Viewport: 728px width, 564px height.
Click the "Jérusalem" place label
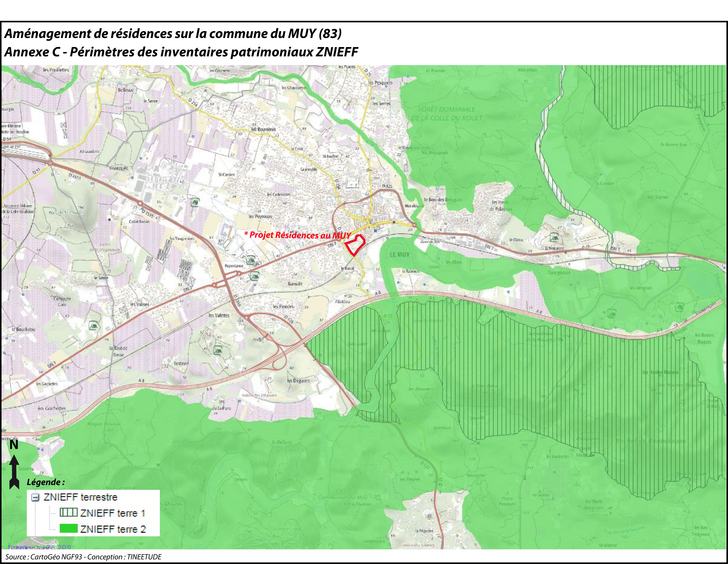pos(90,151)
